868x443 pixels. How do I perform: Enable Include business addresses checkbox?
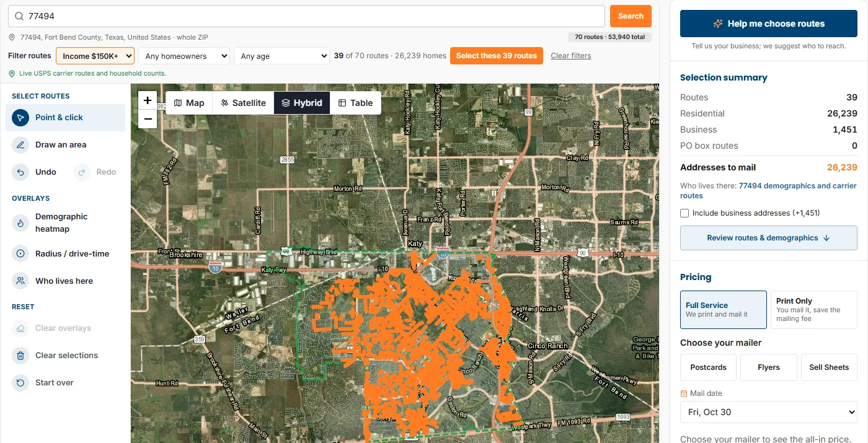click(684, 213)
